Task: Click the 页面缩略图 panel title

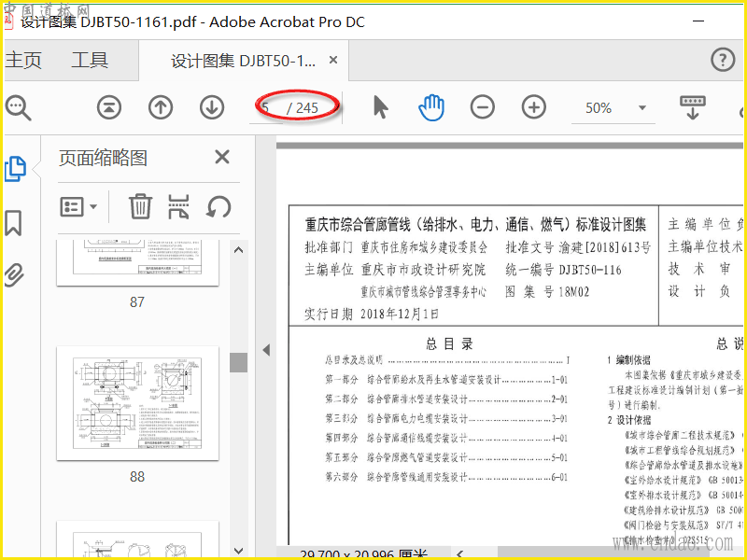Action: [103, 158]
